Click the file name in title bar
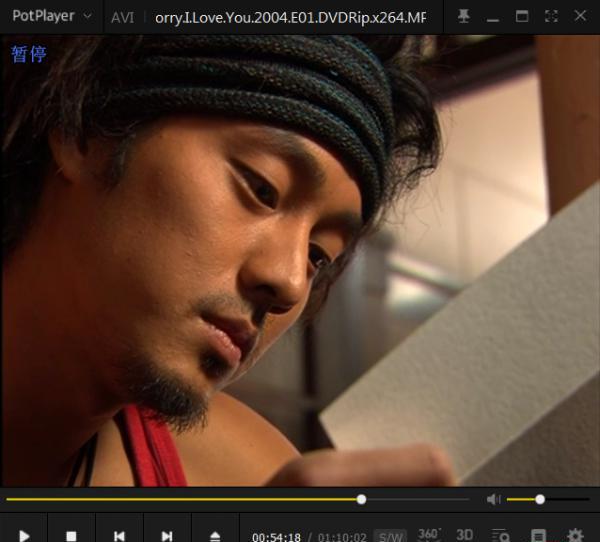This screenshot has width=600, height=542. pos(290,17)
